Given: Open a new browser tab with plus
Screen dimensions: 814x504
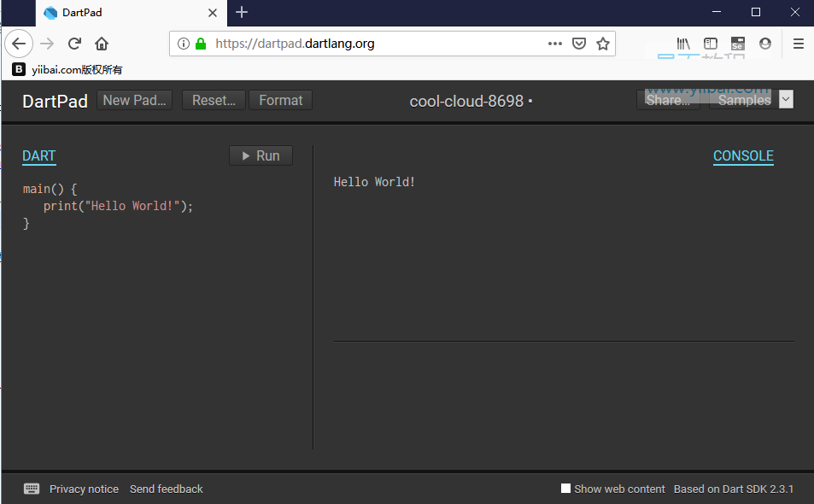Looking at the screenshot, I should [x=242, y=12].
